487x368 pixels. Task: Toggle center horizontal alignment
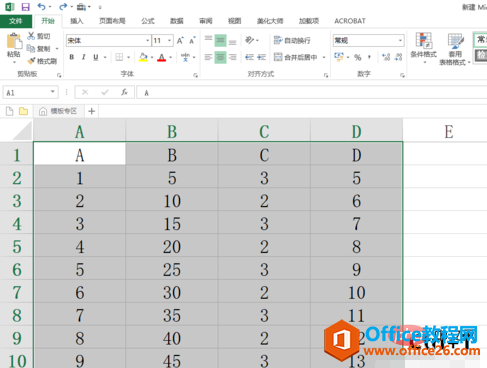(220, 57)
